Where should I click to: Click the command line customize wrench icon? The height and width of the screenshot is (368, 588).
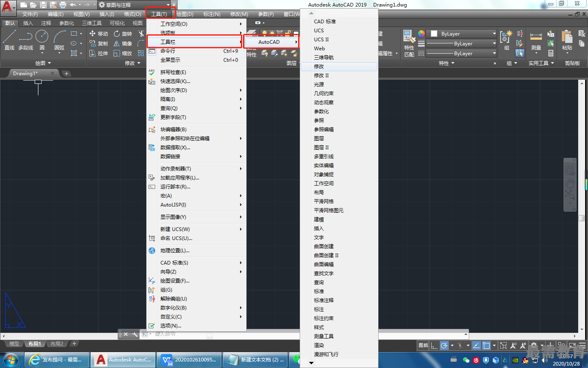point(135,334)
